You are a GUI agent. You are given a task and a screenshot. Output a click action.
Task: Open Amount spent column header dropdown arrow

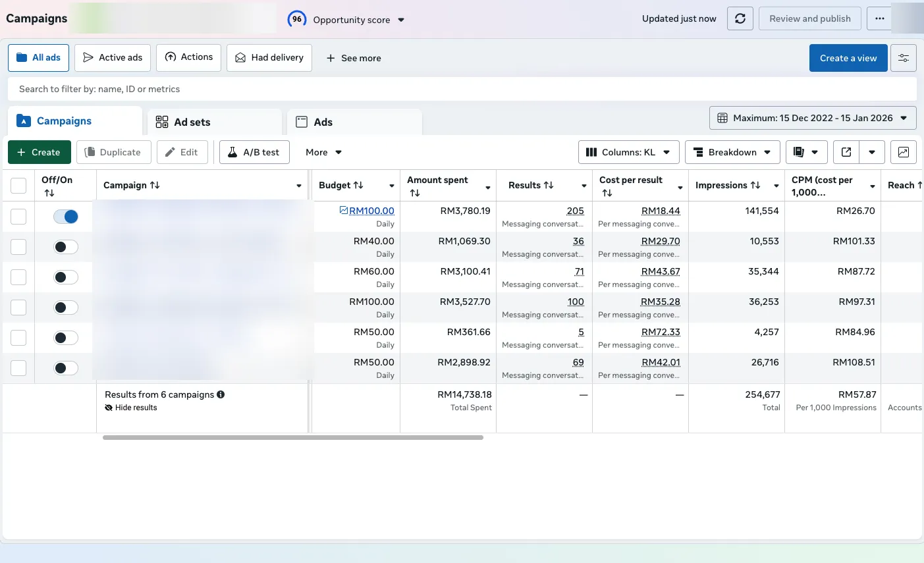pyautogui.click(x=488, y=188)
